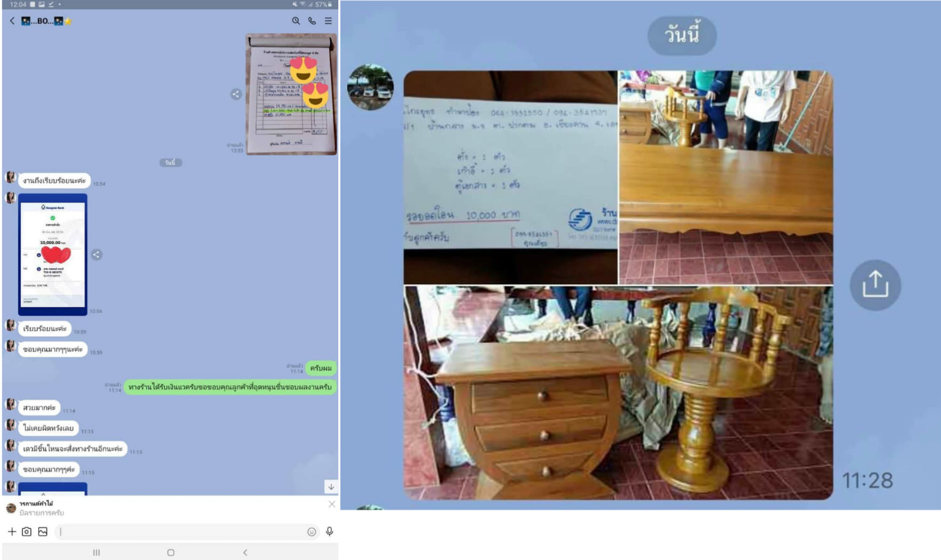Open attachments plus icon
The height and width of the screenshot is (560, 941).
[12, 531]
